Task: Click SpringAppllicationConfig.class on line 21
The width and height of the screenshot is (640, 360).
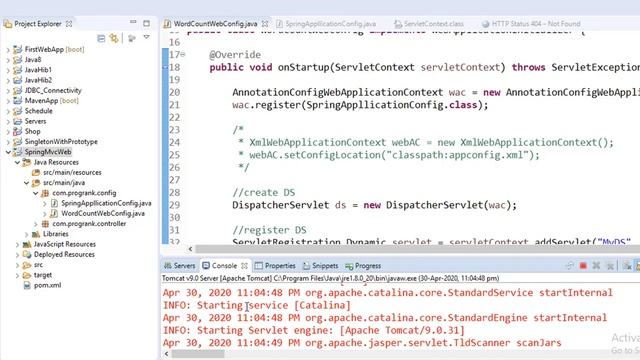Action: point(391,105)
